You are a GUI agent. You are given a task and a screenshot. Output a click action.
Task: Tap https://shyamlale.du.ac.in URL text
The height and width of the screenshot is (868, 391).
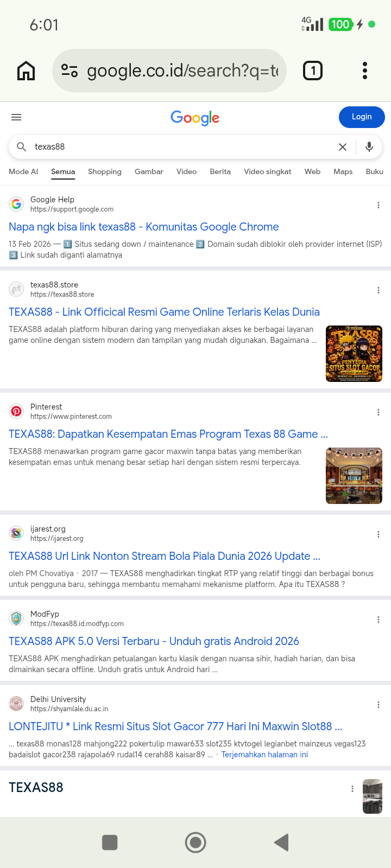point(70,709)
